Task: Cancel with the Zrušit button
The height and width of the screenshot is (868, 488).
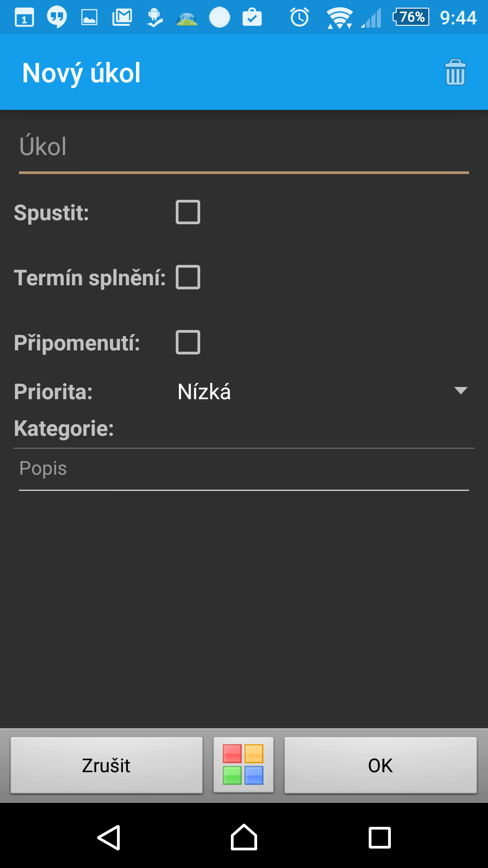Action: click(107, 765)
